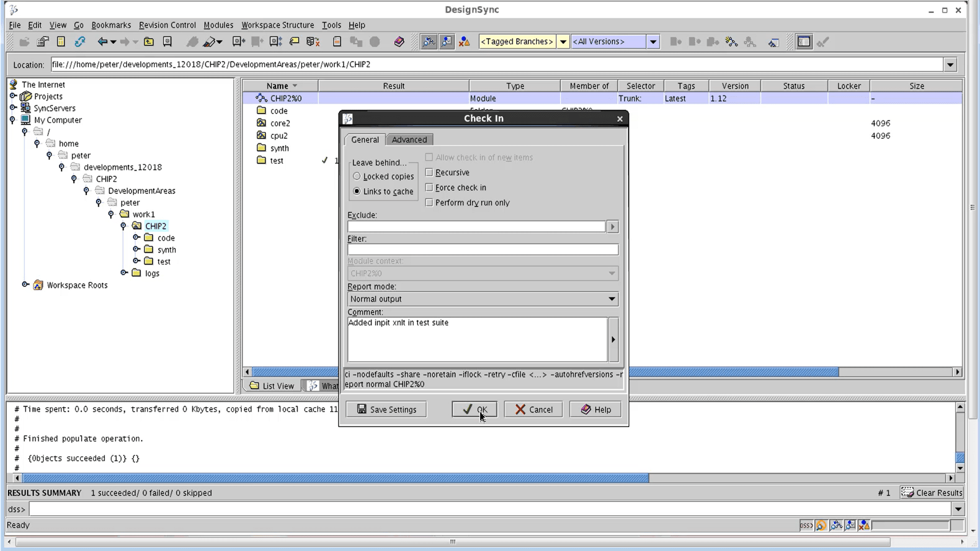Click the back navigation arrow icon
The height and width of the screenshot is (551, 980).
[103, 42]
